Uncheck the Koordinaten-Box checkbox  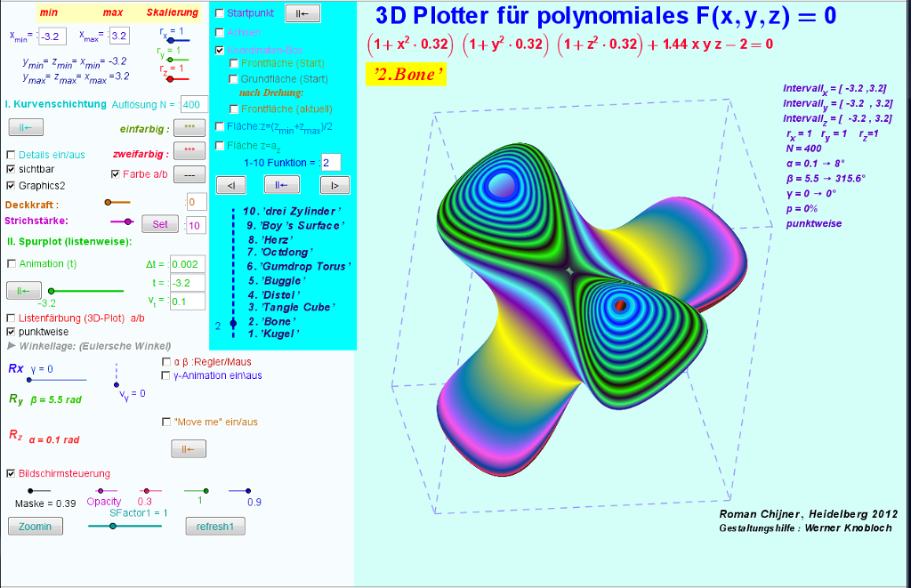click(x=221, y=51)
